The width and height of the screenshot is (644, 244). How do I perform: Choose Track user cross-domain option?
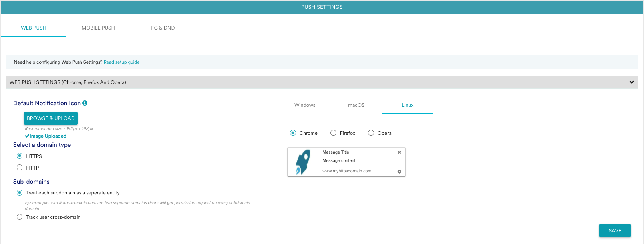(20, 217)
